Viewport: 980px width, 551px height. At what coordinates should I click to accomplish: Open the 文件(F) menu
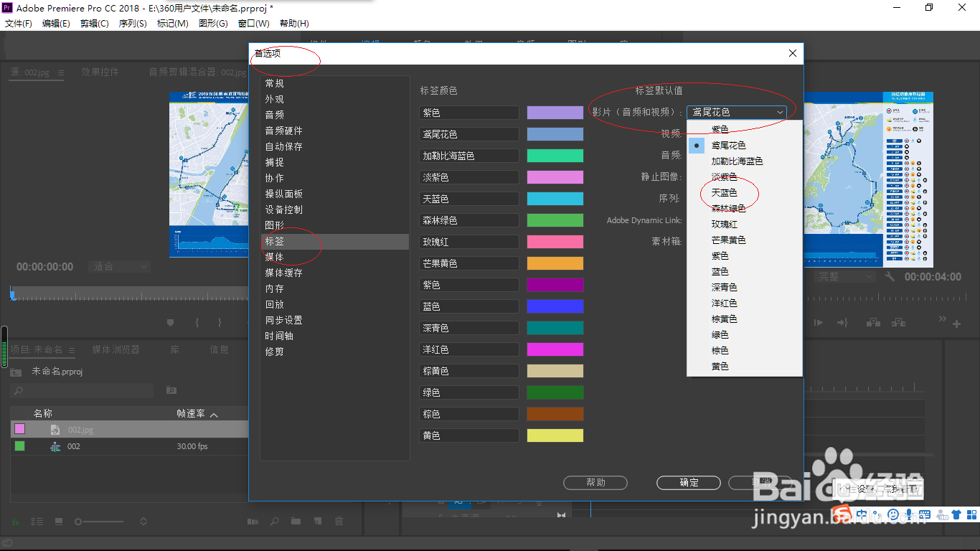18,23
